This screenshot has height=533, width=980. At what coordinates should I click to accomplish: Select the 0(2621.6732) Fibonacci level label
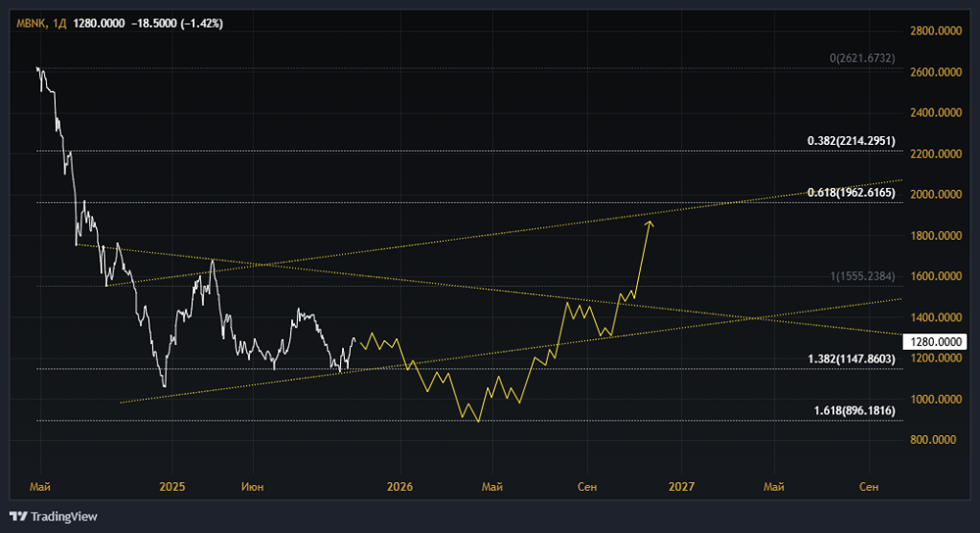pos(861,58)
